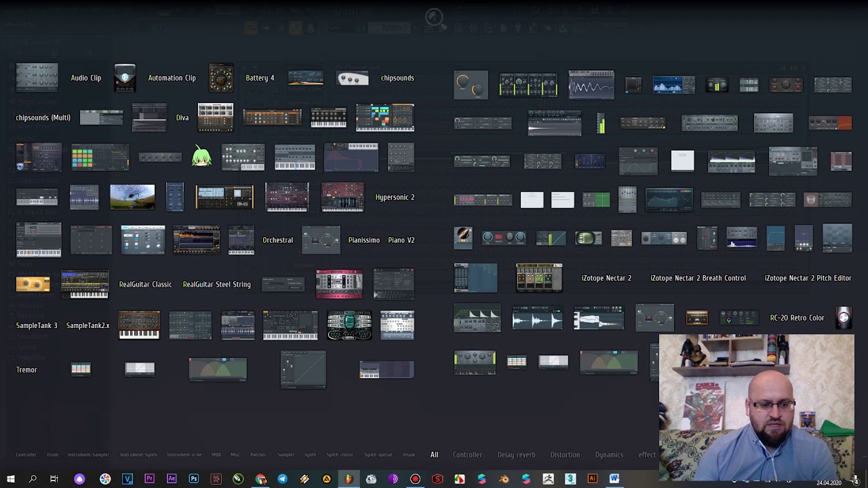Choose the Piano V2 plugin
This screenshot has height=488, width=868.
[x=401, y=240]
